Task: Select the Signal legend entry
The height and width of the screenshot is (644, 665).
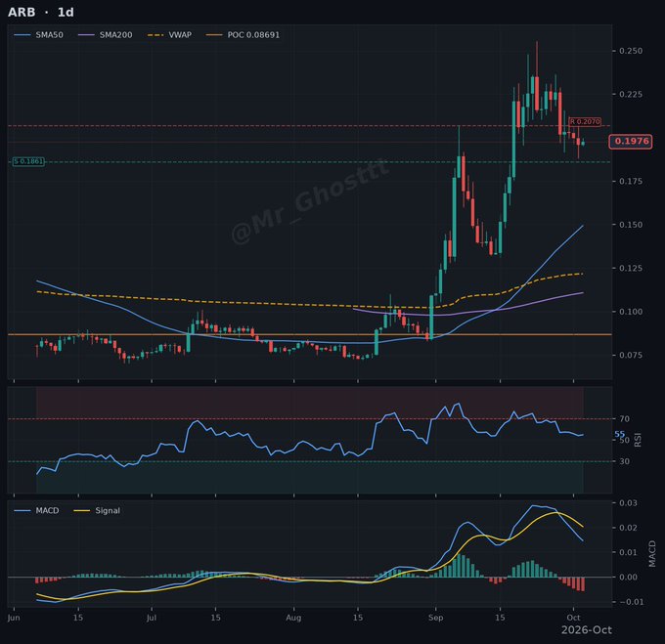Action: [97, 510]
